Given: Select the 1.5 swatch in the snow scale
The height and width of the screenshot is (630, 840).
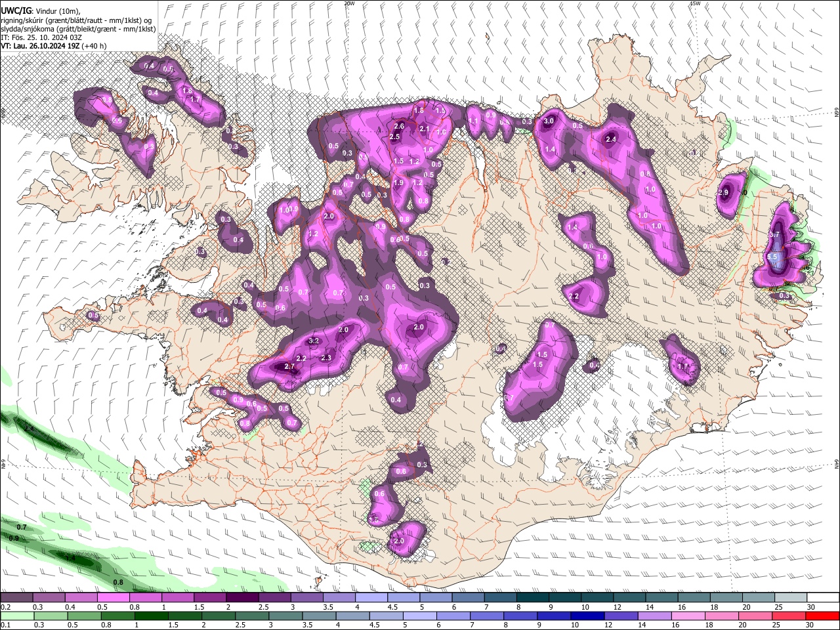Looking at the screenshot, I should pyautogui.click(x=209, y=598).
